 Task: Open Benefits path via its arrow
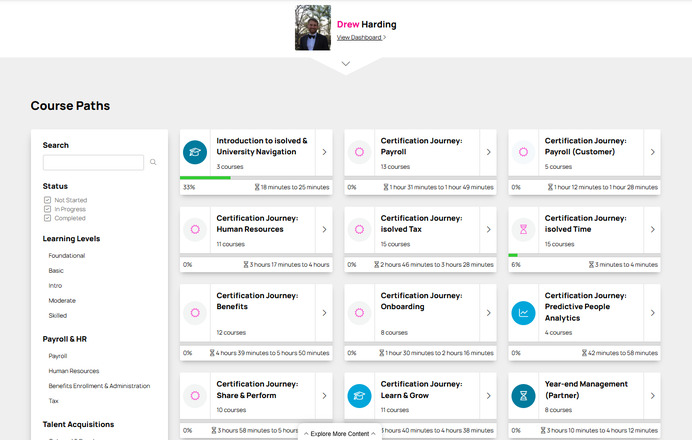(x=324, y=313)
